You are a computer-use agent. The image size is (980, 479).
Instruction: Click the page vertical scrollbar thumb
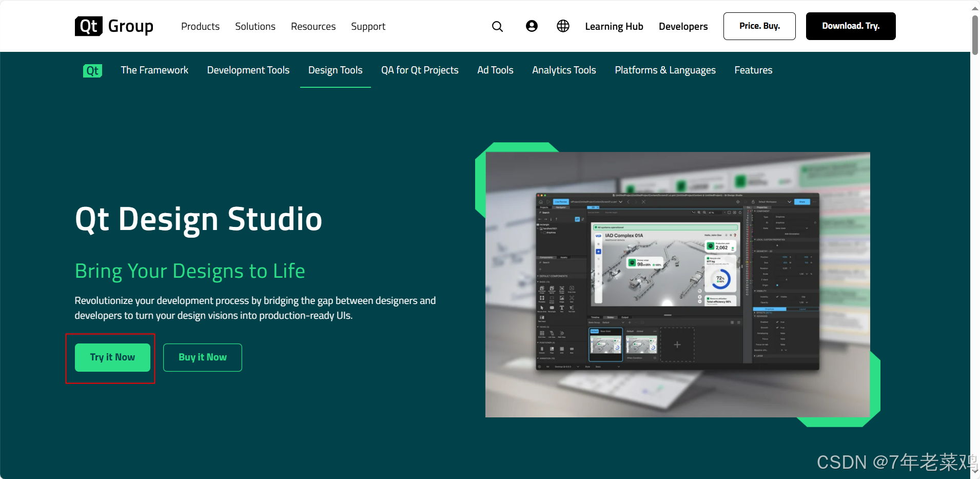coord(975,35)
